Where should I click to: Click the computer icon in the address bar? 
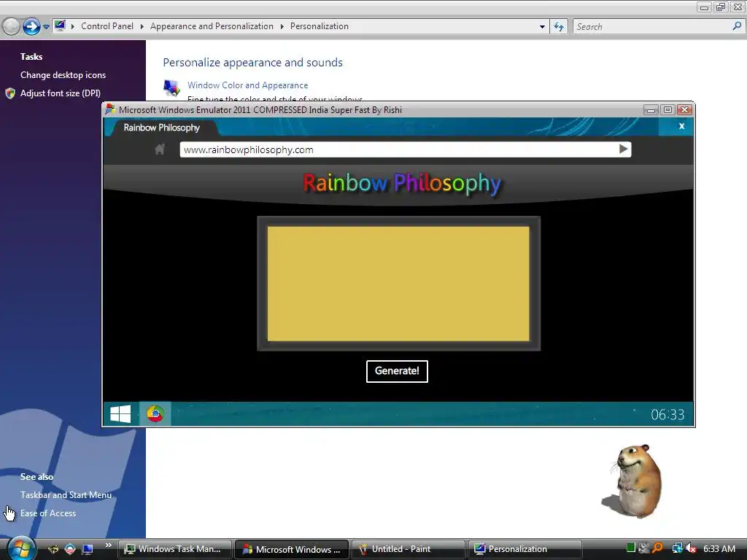(60, 26)
